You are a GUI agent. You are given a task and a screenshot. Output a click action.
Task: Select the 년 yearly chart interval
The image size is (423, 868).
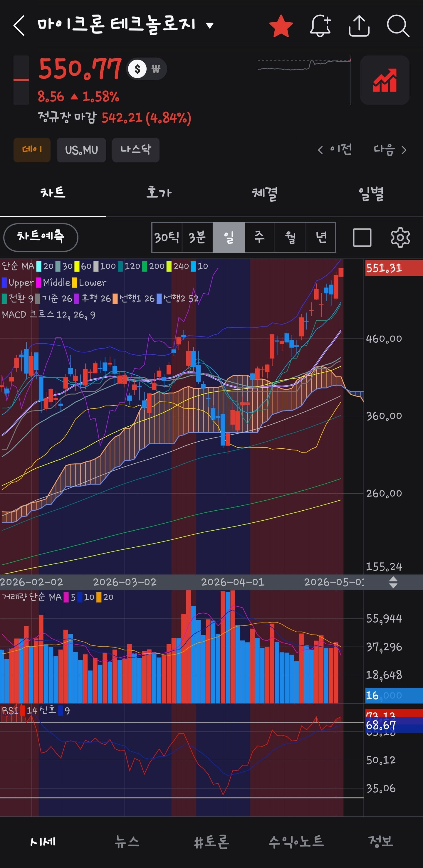(321, 237)
